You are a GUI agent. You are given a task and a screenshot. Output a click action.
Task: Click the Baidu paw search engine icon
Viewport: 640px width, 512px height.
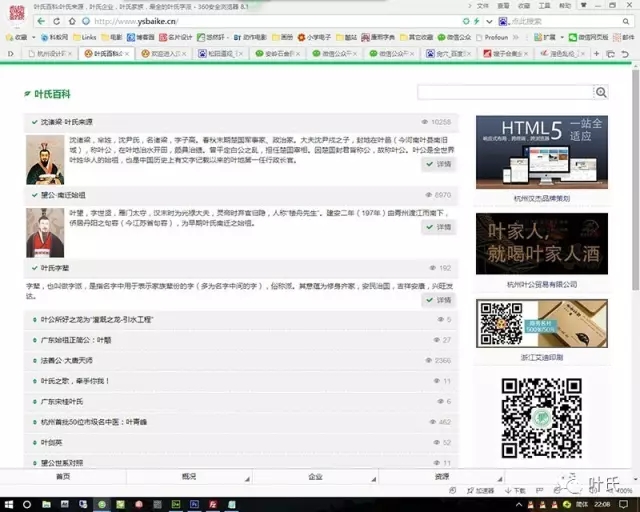coord(503,21)
